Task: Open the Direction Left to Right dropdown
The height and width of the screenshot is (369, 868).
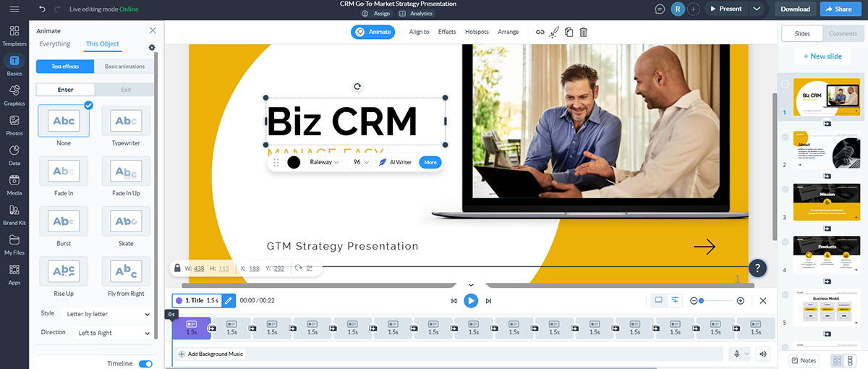Action: pos(111,333)
